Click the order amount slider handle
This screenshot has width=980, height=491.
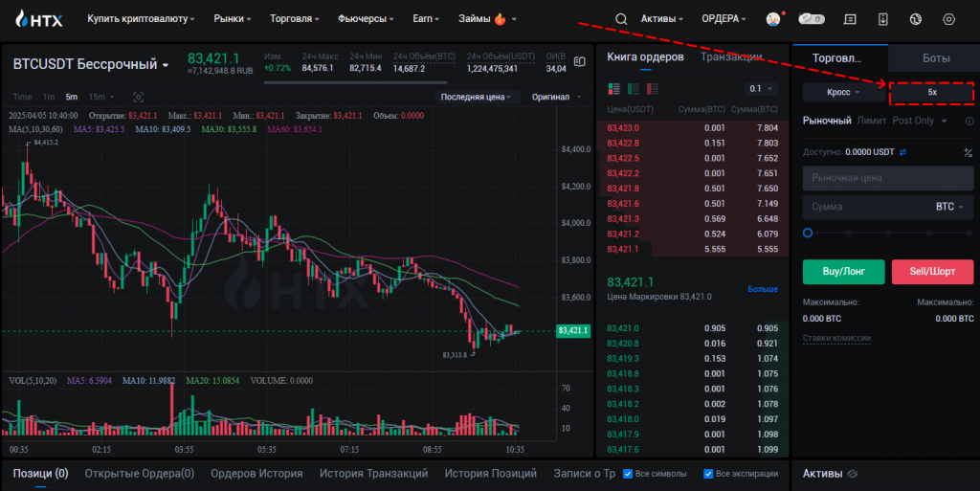(x=808, y=233)
